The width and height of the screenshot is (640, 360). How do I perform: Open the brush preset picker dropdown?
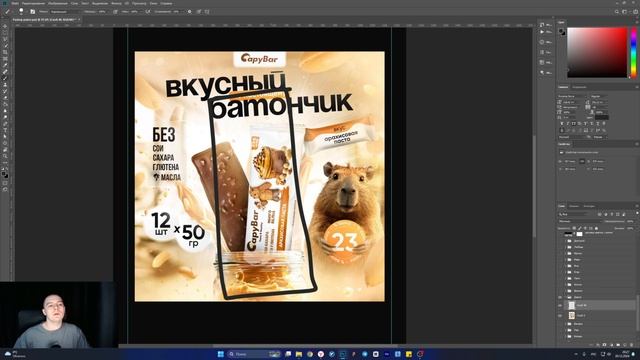tap(21, 12)
